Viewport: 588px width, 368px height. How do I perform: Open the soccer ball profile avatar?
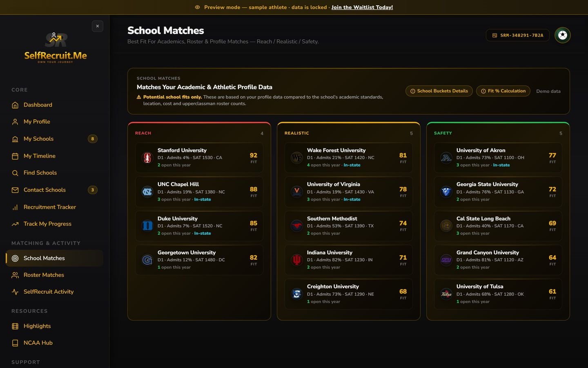562,35
